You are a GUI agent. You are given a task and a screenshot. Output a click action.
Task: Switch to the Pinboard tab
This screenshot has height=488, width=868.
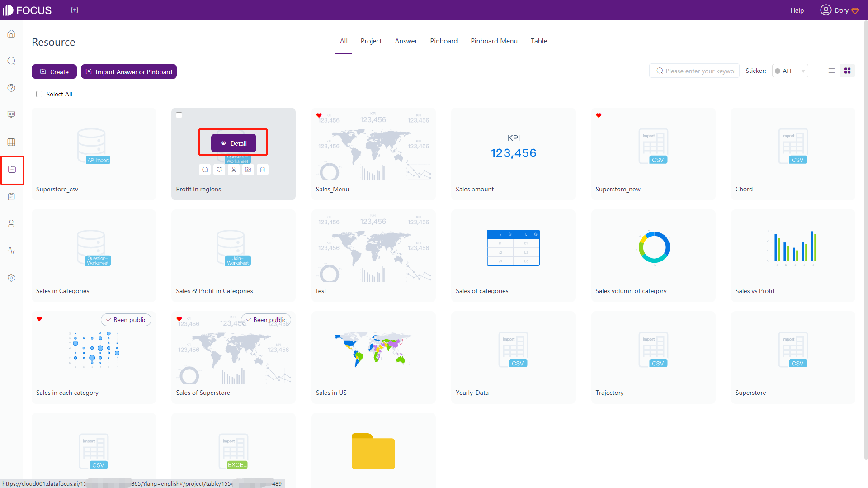tap(444, 41)
